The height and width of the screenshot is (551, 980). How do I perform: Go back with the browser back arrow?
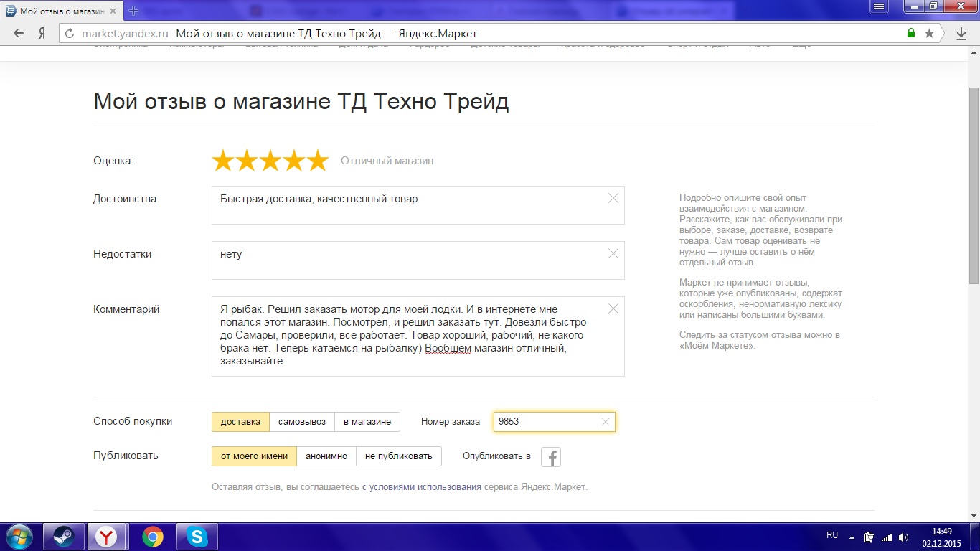19,34
